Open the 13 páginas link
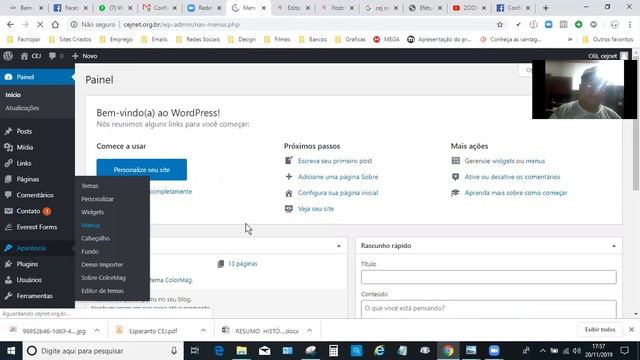Image resolution: width=640 pixels, height=360 pixels. (x=242, y=264)
